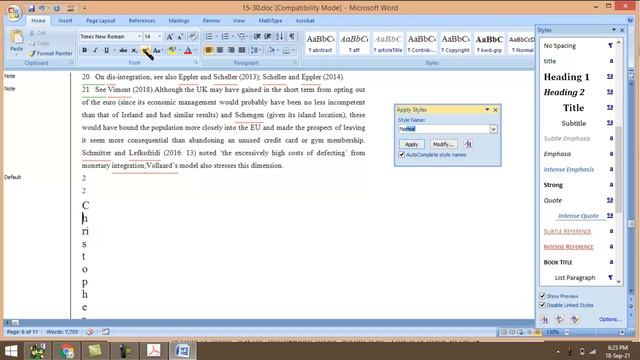Open Chrome from taskbar
The image size is (640, 360).
pos(67,351)
